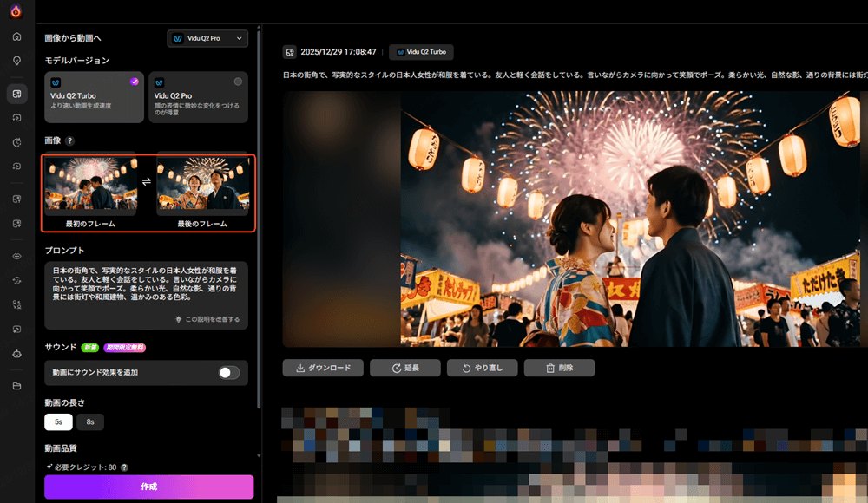Click the 最初のフレーム thumbnail

click(x=90, y=186)
